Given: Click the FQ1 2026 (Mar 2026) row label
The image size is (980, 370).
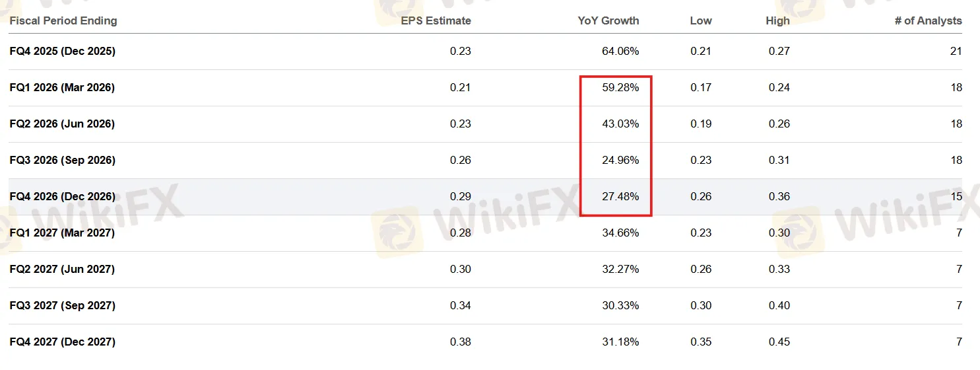Looking at the screenshot, I should coord(62,87).
